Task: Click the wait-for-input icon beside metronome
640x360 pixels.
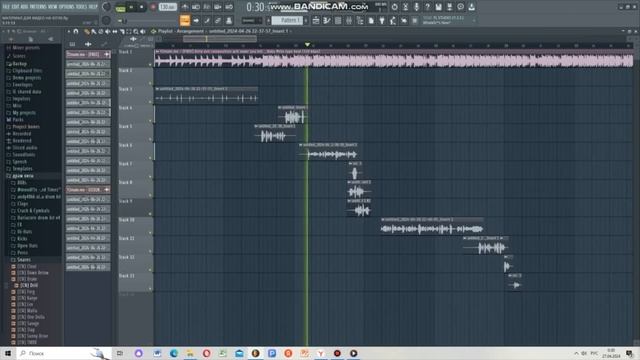Action: (x=196, y=7)
